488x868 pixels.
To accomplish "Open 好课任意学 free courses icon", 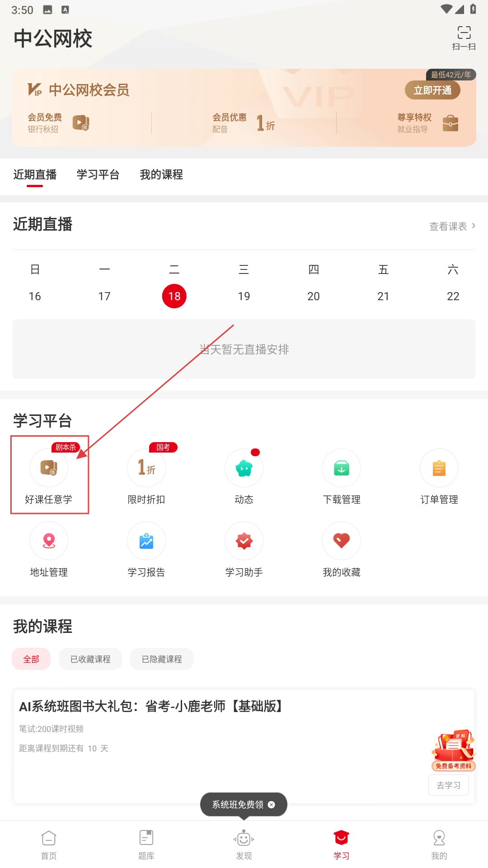I will point(49,468).
